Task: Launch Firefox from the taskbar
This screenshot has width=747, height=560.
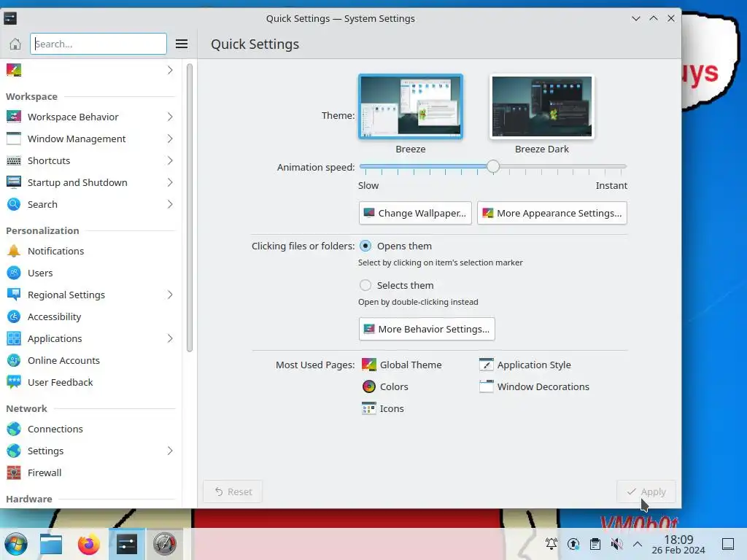Action: [x=88, y=544]
